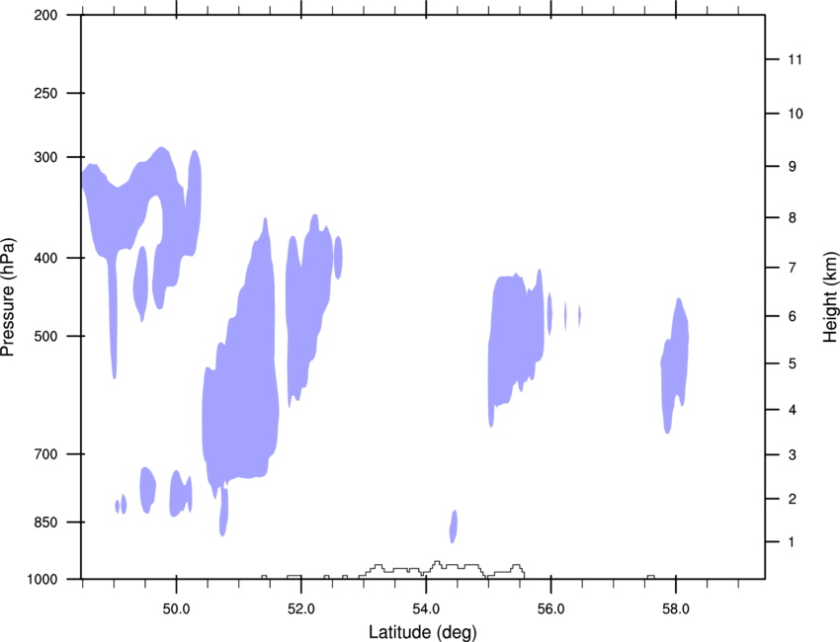Click the 6 km height label

(x=793, y=316)
